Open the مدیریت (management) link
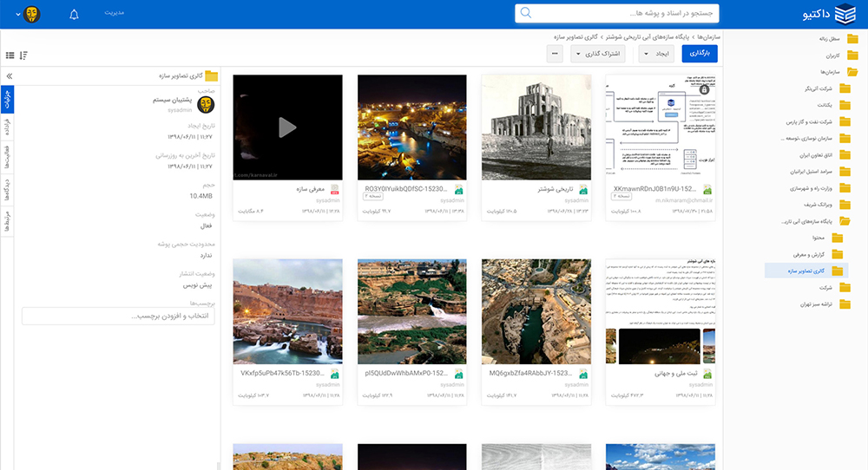868x470 pixels. (114, 12)
